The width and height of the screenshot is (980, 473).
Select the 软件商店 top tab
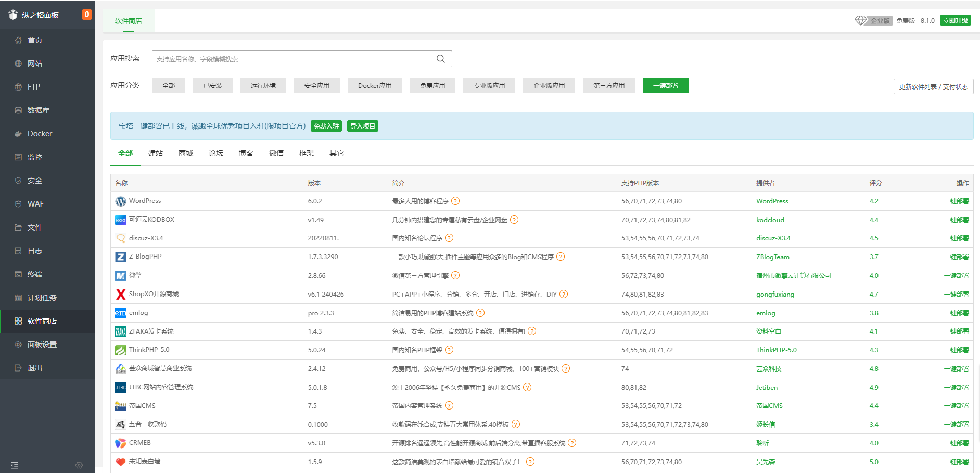click(x=129, y=21)
